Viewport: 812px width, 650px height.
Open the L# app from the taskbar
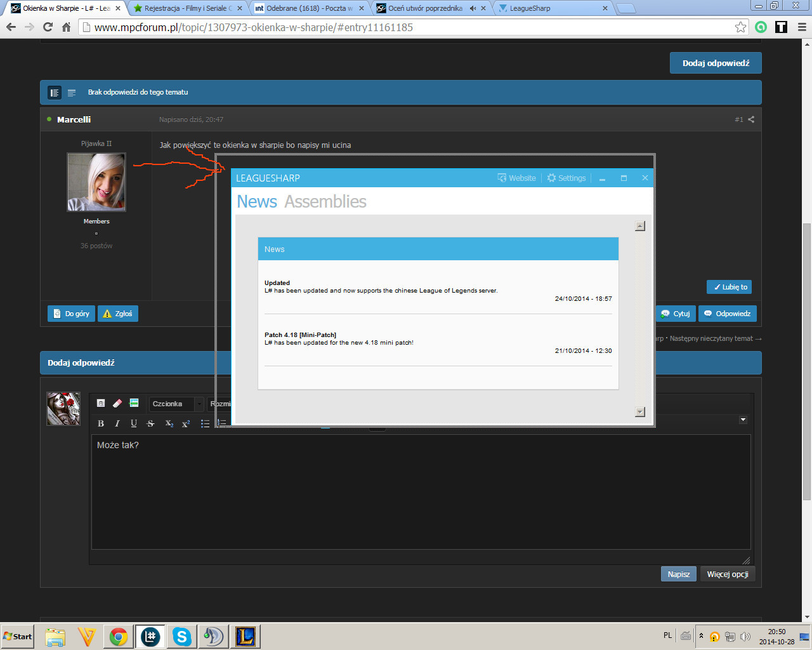pyautogui.click(x=150, y=637)
